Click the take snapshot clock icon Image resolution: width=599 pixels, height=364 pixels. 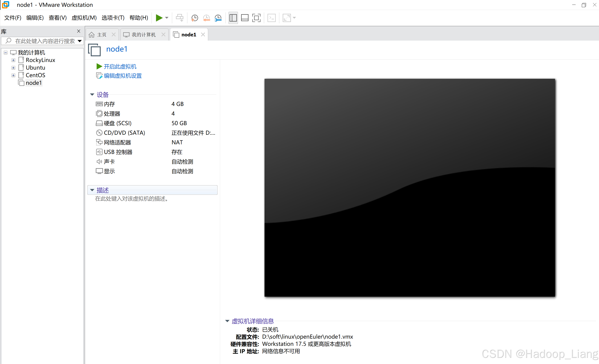(x=195, y=18)
